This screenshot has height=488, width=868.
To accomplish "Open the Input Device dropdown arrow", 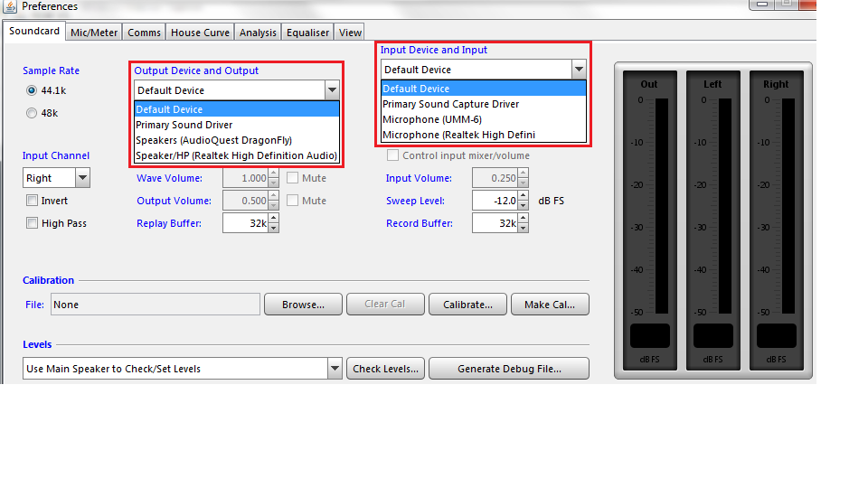I will pos(579,70).
